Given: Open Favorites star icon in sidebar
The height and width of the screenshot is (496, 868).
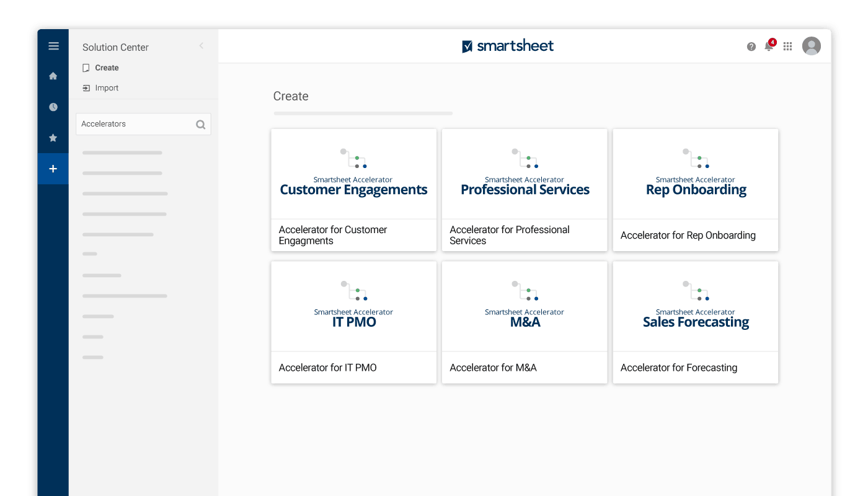Looking at the screenshot, I should (53, 138).
